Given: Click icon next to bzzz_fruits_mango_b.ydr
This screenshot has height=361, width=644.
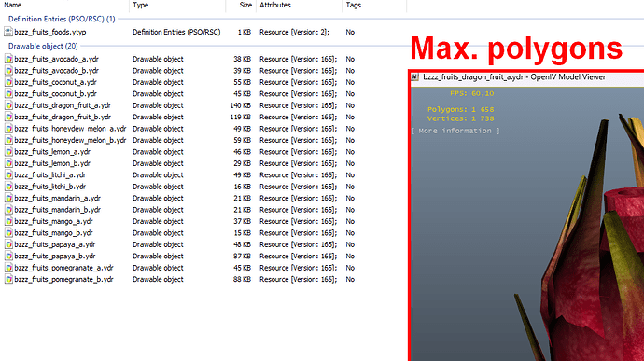Looking at the screenshot, I should (x=8, y=233).
